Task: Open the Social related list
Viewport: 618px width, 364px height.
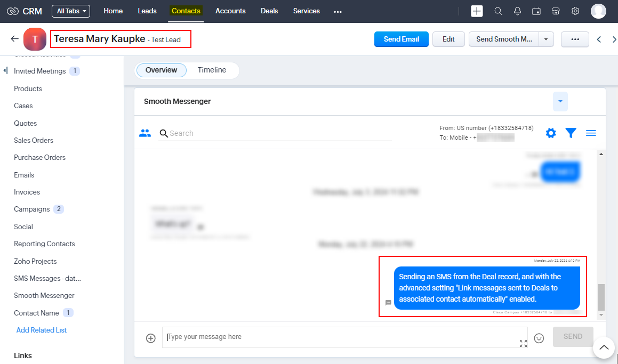Action: point(23,227)
